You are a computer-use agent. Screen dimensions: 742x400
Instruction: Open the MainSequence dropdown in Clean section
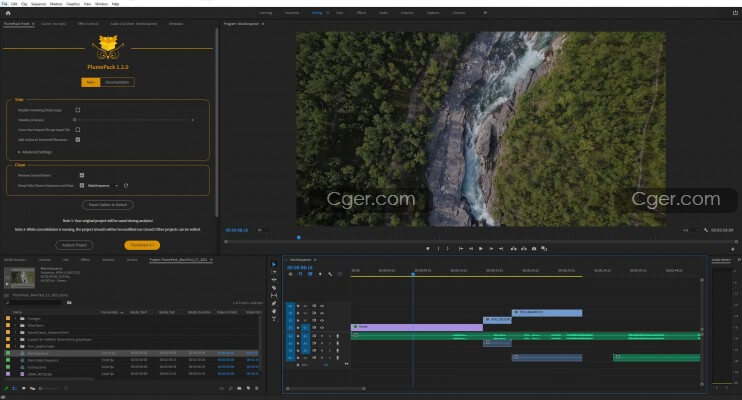point(102,185)
